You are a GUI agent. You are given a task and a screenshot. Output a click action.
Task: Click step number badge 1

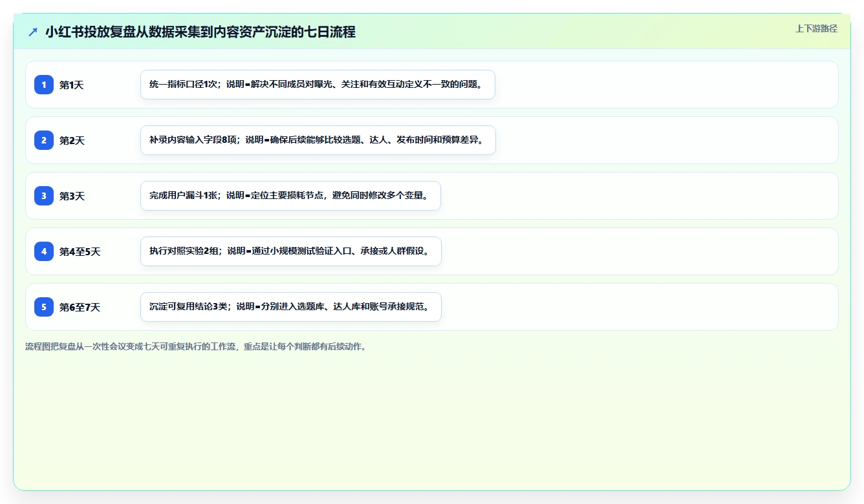[44, 85]
